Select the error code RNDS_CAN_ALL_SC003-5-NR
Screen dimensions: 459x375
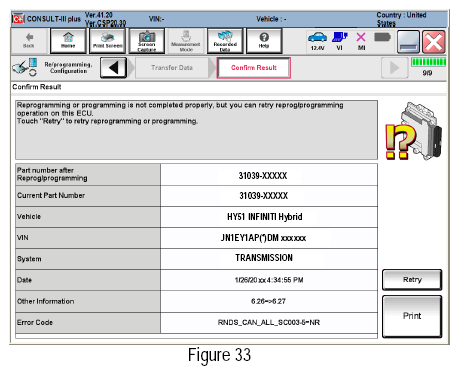269,322
